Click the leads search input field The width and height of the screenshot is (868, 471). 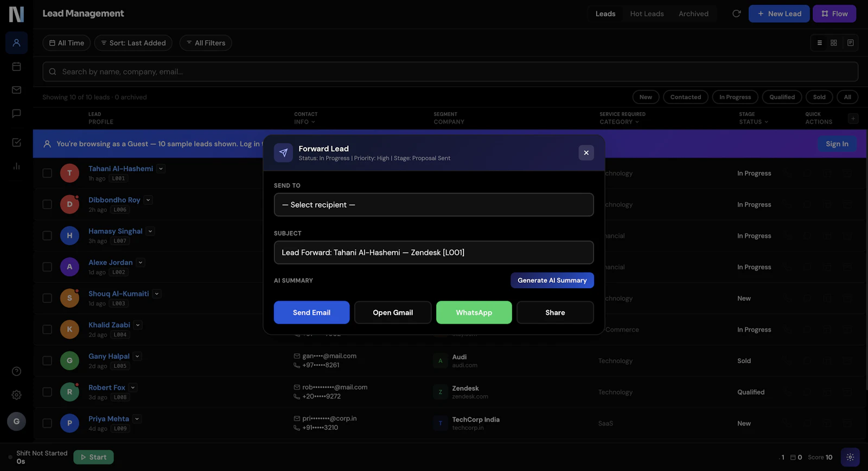[x=450, y=72]
